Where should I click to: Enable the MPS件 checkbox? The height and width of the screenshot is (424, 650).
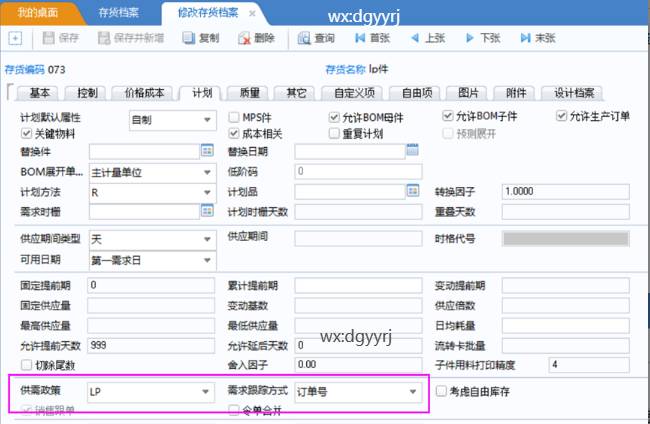point(233,117)
